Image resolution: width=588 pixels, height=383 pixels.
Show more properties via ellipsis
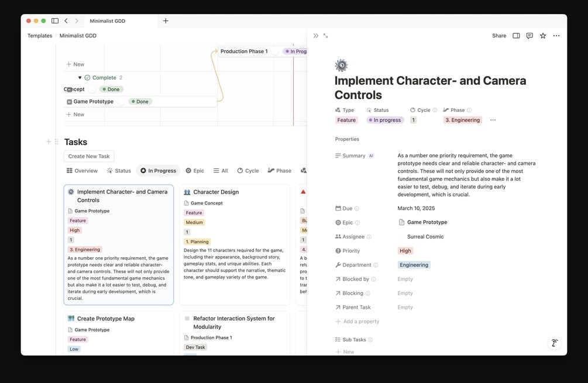tap(493, 120)
